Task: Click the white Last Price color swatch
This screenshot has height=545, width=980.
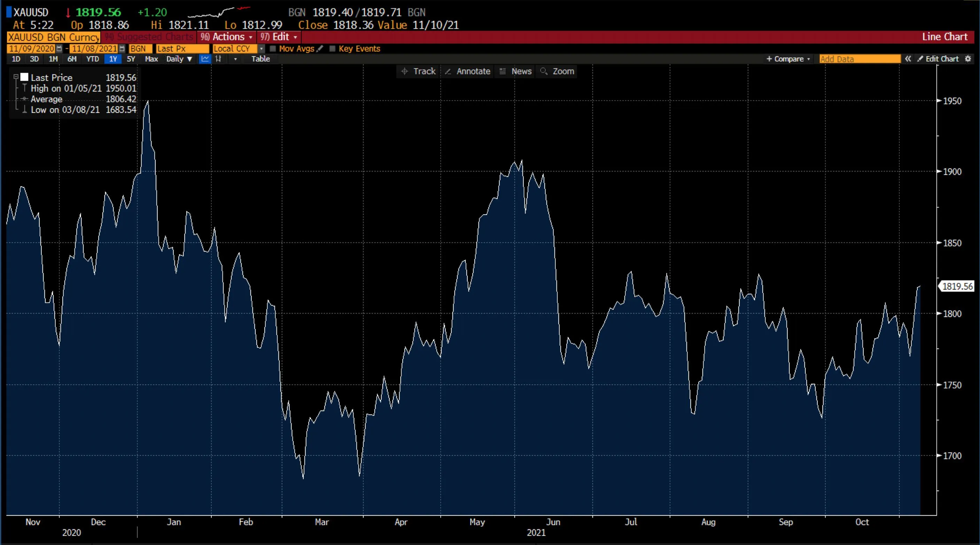Action: (24, 77)
